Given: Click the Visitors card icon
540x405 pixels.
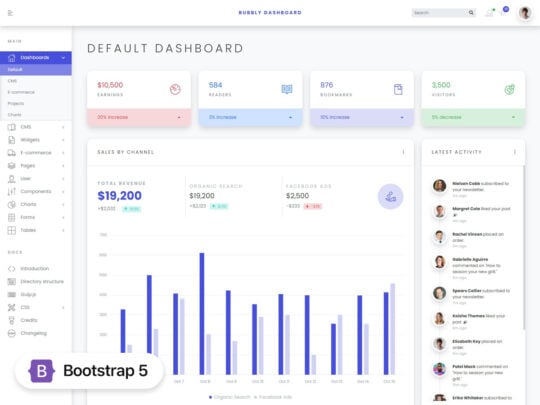Looking at the screenshot, I should tap(509, 89).
